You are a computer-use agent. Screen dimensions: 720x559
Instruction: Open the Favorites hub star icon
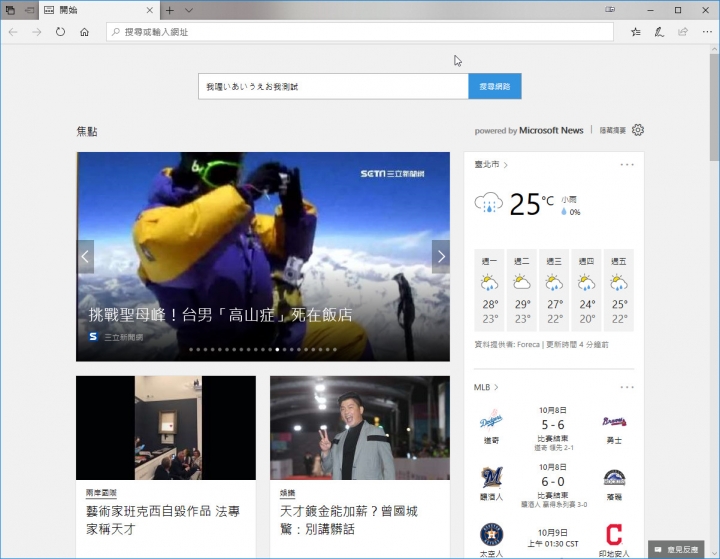(x=636, y=32)
